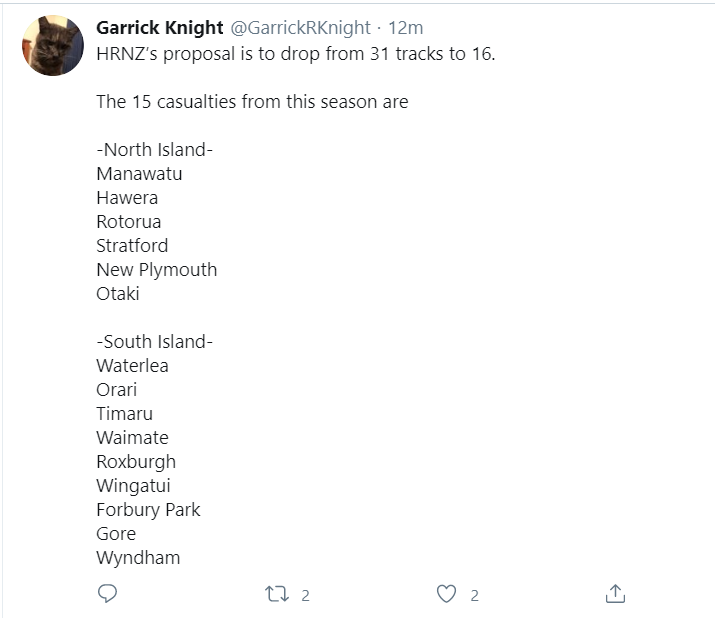Click the 'Roxburgh' list entry
Viewport: 715px width, 618px height.
point(136,462)
